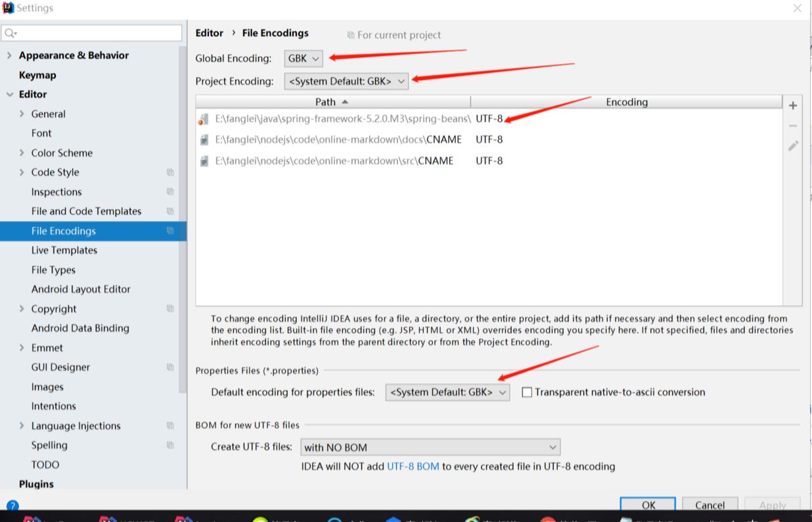Open help via the question mark icon

click(12, 506)
